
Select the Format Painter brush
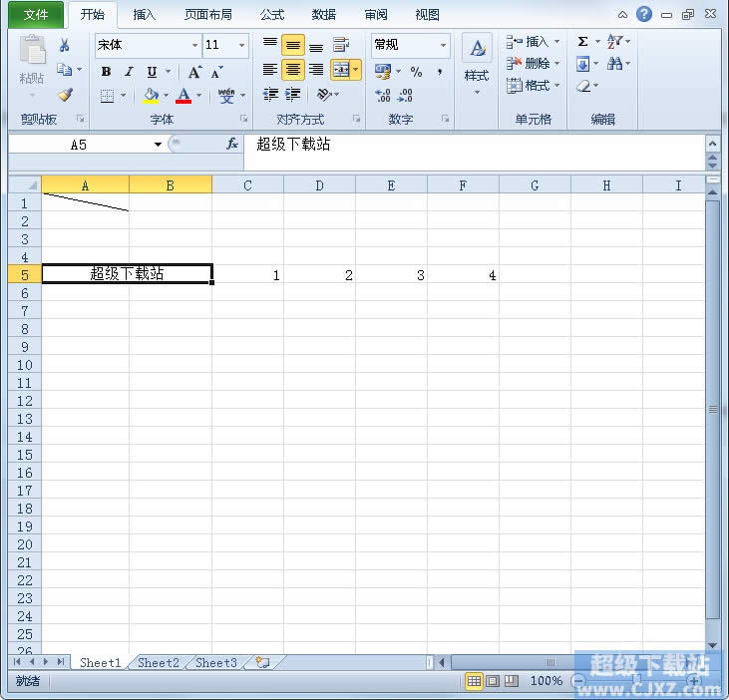(x=65, y=95)
